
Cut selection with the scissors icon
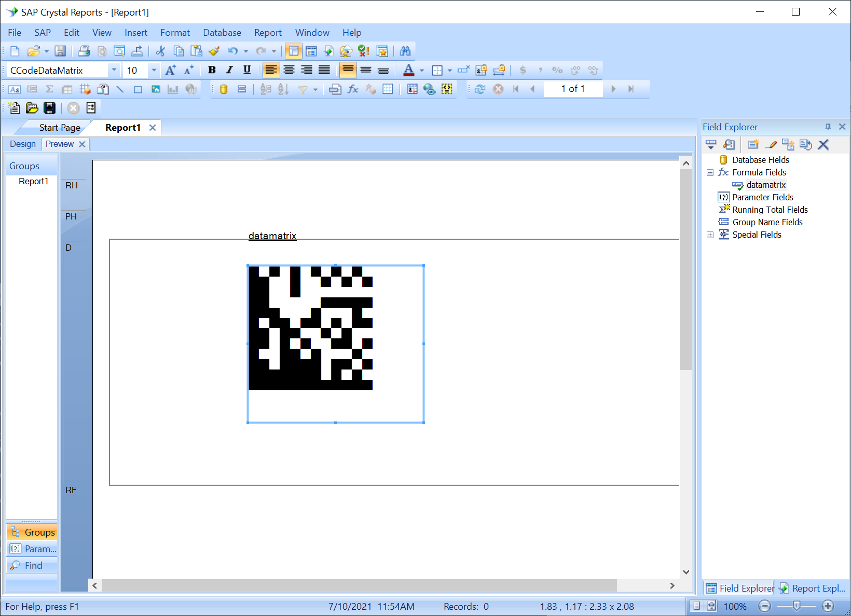coord(160,51)
